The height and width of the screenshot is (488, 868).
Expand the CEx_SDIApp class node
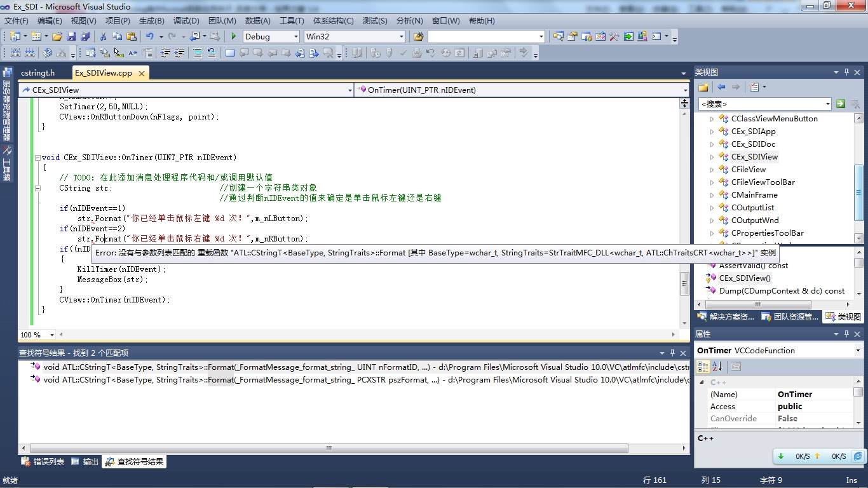(712, 132)
